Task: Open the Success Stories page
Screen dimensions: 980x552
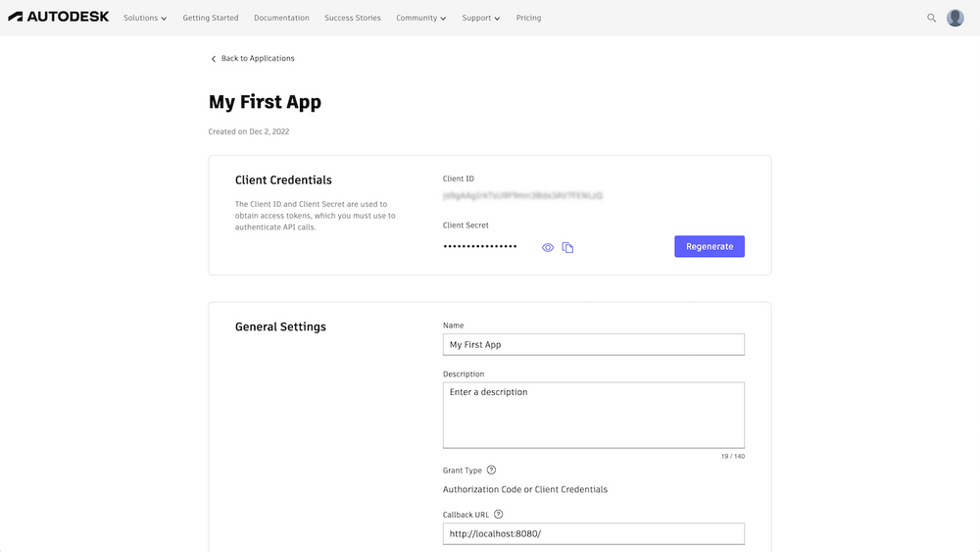Action: [x=353, y=18]
